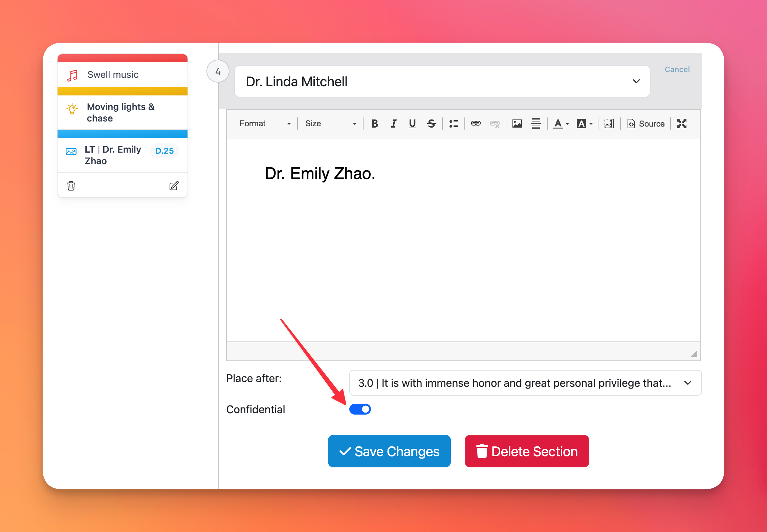Screen dimensions: 767x532
Task: Click the trash icon on cue card
Action: 71,186
